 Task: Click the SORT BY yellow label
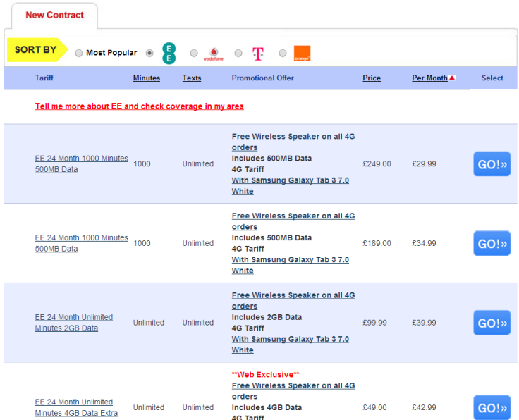tap(37, 50)
